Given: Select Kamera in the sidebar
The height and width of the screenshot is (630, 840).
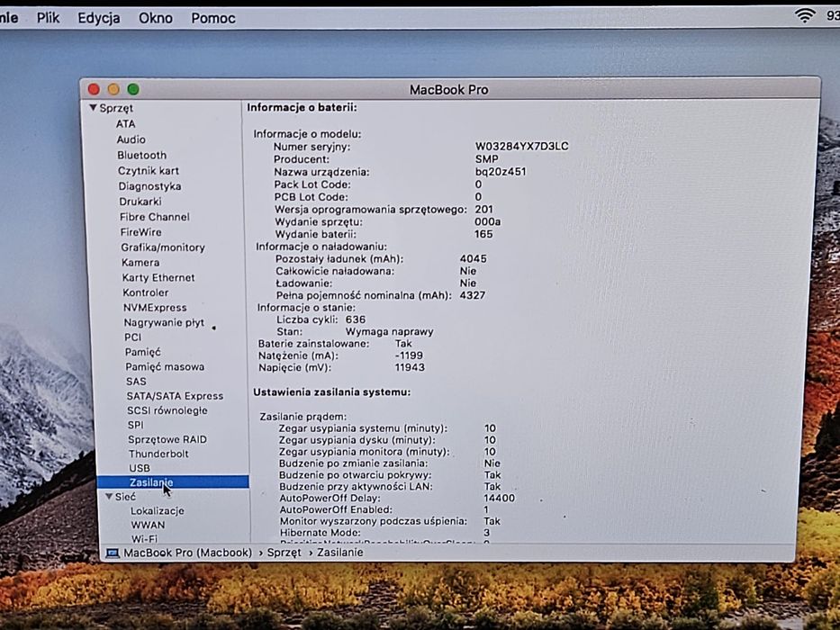Looking at the screenshot, I should tap(140, 263).
